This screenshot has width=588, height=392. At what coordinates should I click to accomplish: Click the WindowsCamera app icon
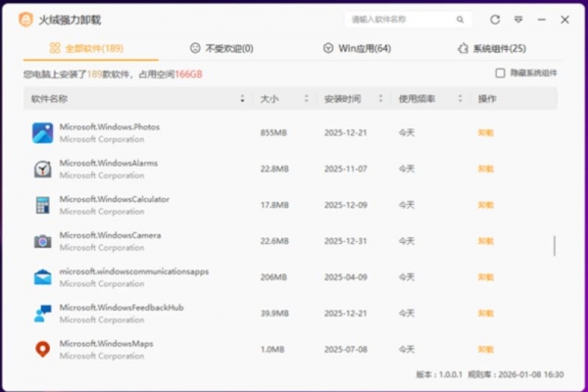click(x=42, y=241)
